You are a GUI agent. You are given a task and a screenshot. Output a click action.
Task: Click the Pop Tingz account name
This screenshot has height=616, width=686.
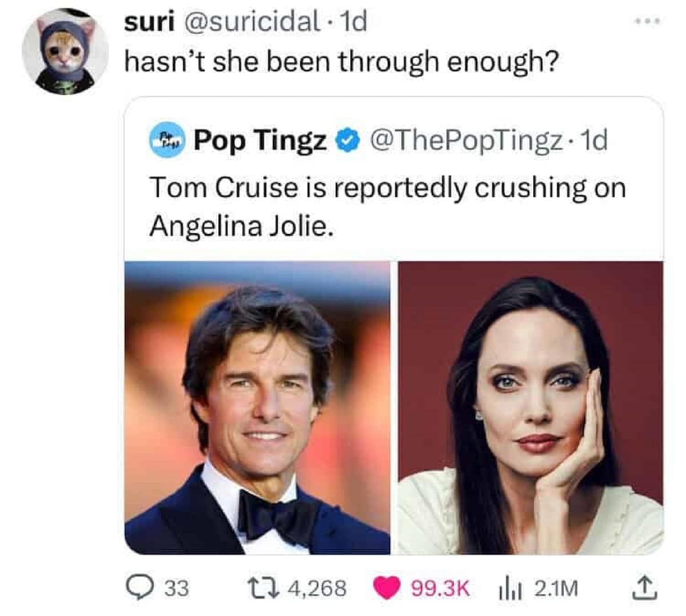[260, 141]
